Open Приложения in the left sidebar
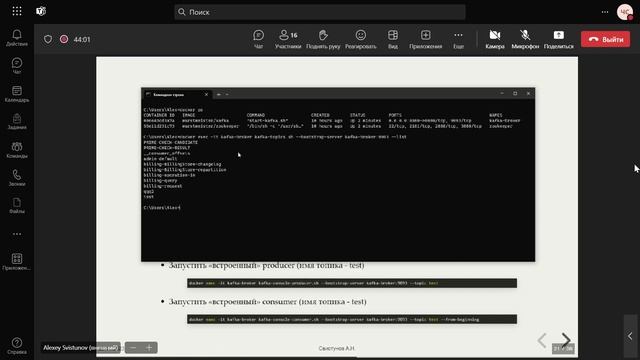640x360 pixels. [x=17, y=262]
